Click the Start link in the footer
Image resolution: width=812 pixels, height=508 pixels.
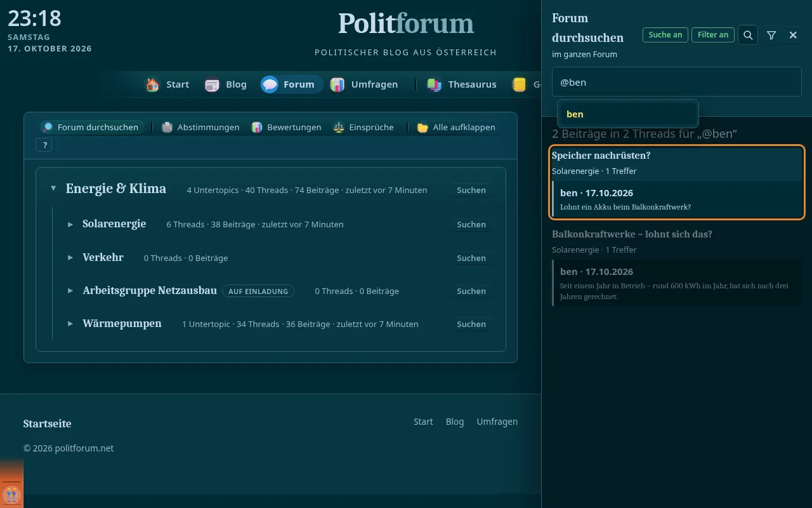[x=423, y=422]
